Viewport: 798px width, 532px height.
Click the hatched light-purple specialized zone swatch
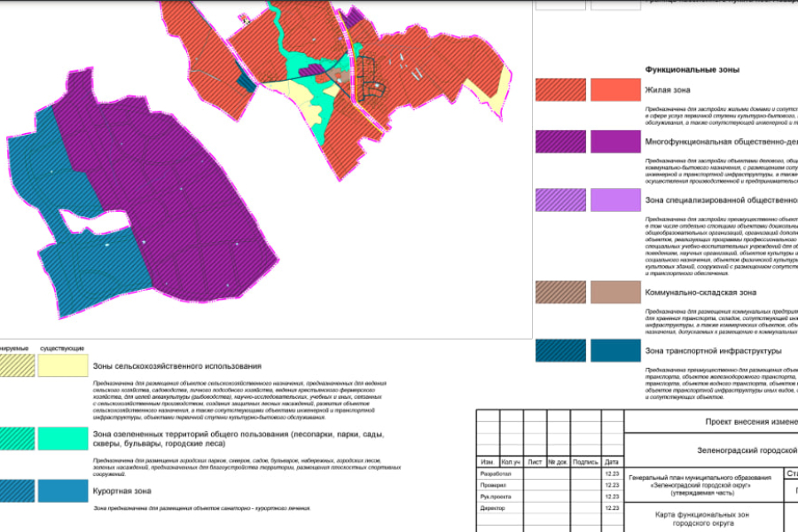pyautogui.click(x=560, y=199)
